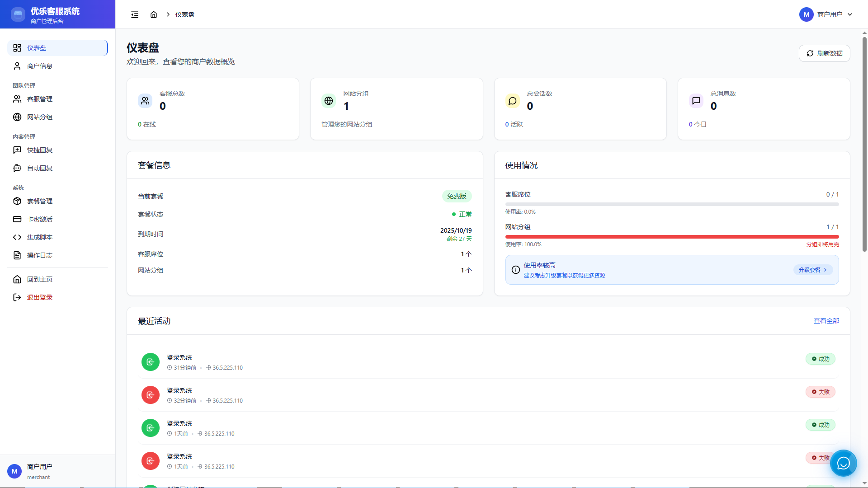Image resolution: width=868 pixels, height=488 pixels.
Task: Select 卡密激活 sidebar item
Action: (40, 219)
